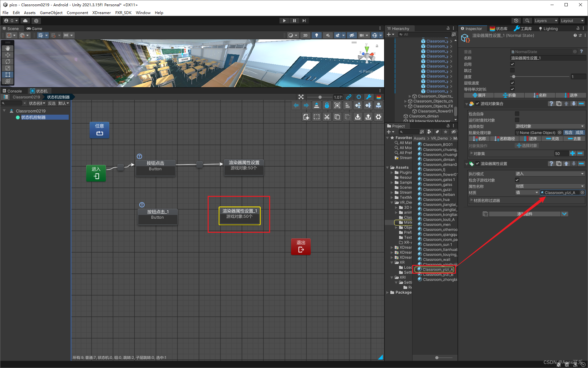Toggle the blue padlock icon
This screenshot has height=368, width=588.
coord(327,106)
